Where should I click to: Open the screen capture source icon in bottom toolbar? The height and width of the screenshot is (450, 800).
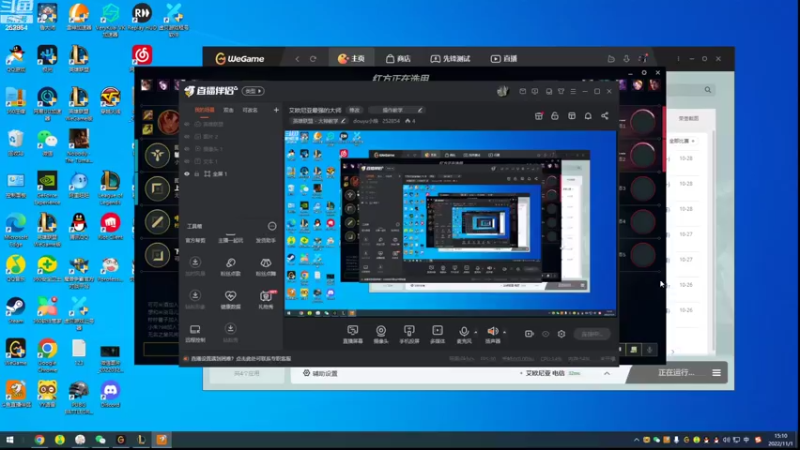353,331
